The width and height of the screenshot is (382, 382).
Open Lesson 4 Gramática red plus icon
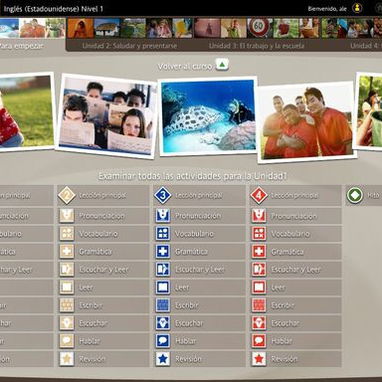[259, 252]
